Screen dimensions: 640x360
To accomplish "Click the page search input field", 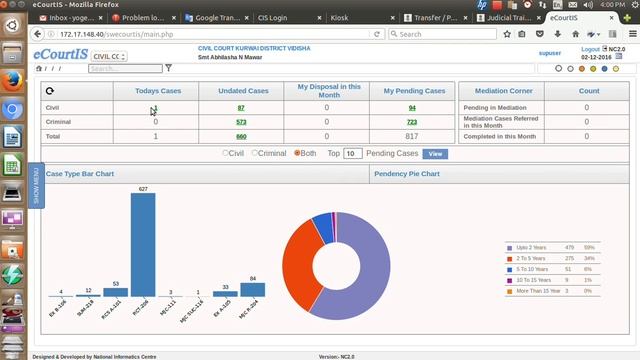I will click(125, 69).
